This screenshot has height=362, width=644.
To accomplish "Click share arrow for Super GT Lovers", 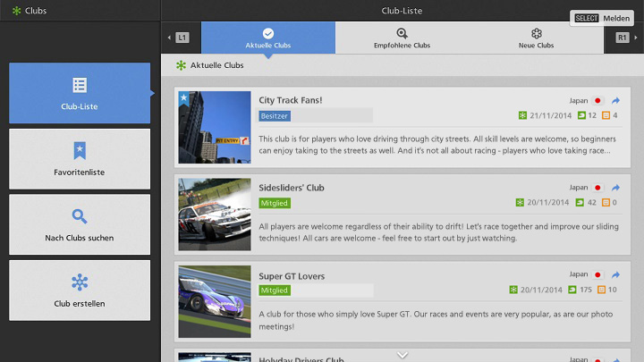I will (615, 275).
